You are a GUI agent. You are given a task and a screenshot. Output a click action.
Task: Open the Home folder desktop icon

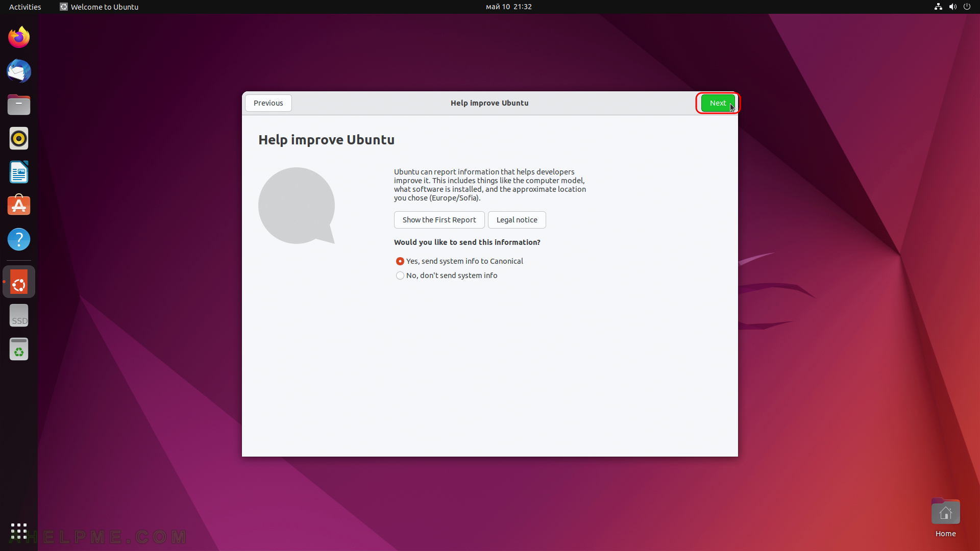(x=945, y=518)
